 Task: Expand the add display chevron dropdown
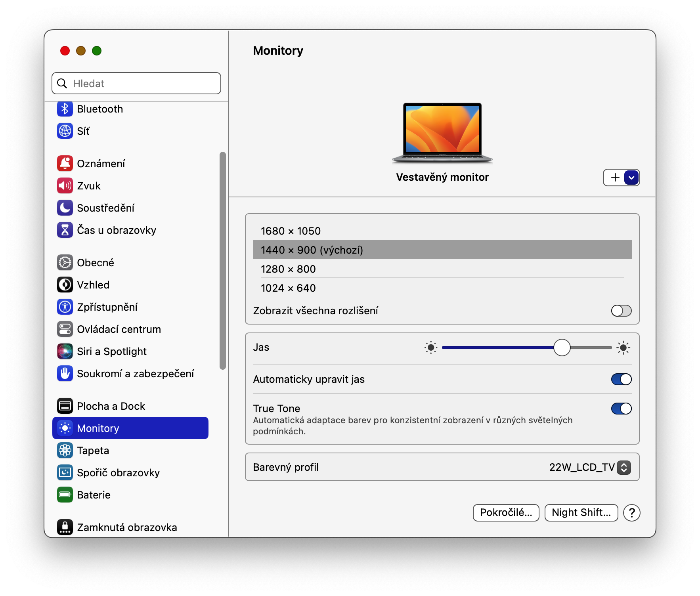(631, 178)
